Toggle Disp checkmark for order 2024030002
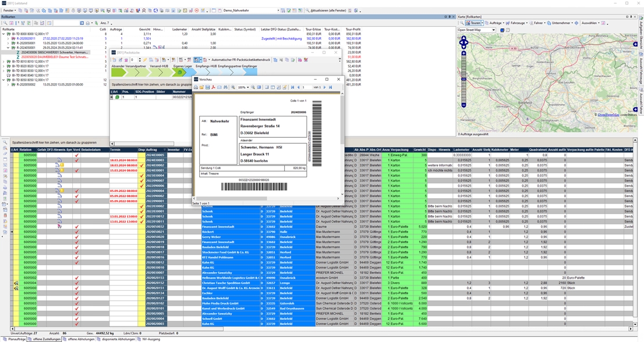 coord(141,166)
